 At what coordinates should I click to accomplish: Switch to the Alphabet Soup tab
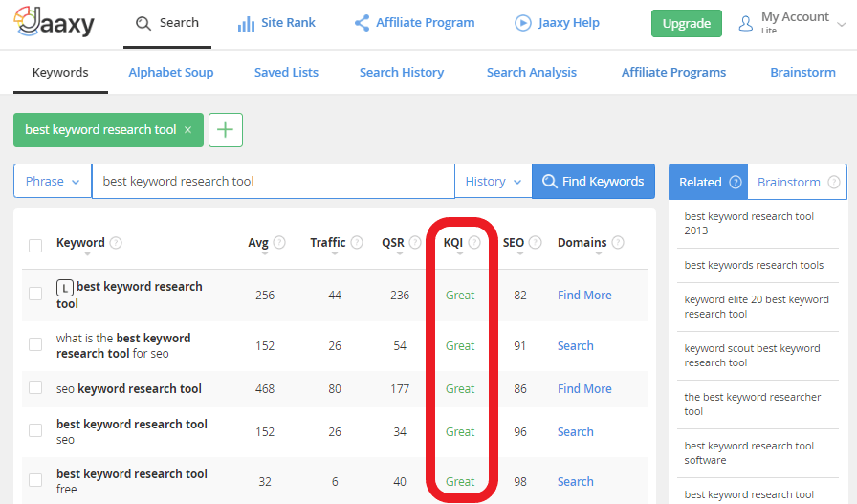tap(170, 72)
